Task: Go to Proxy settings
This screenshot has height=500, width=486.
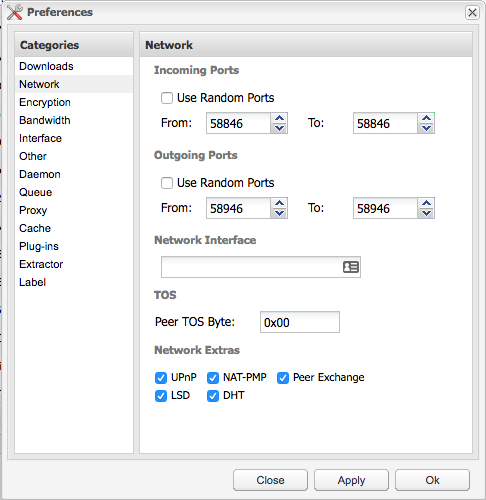Action: point(74,210)
